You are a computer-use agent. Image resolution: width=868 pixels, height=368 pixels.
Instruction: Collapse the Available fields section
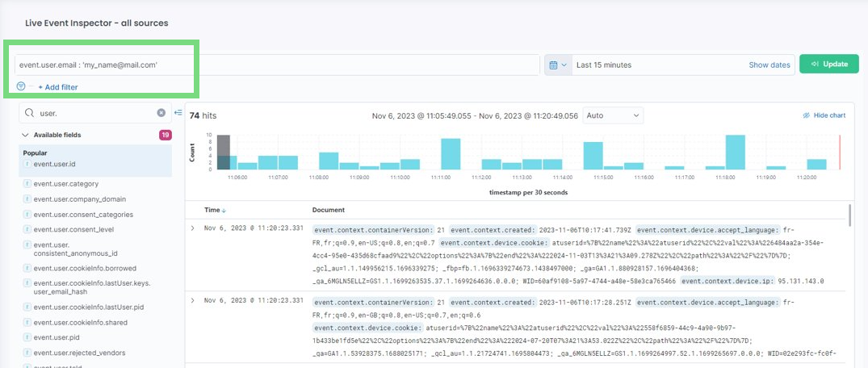[26, 135]
